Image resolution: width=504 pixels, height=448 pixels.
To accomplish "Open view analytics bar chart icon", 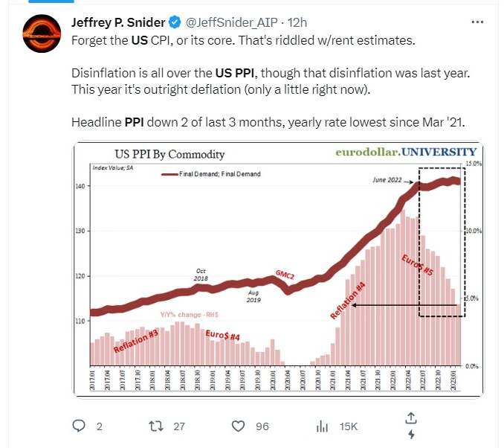I will (323, 426).
